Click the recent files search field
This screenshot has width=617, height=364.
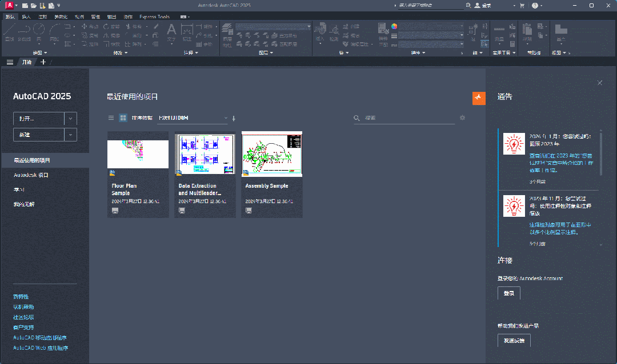pyautogui.click(x=404, y=118)
